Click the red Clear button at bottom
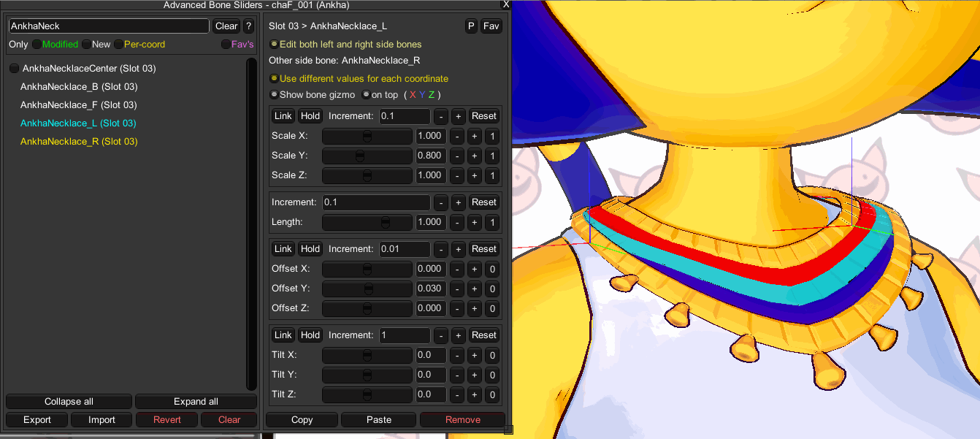The width and height of the screenshot is (980, 439). click(229, 420)
